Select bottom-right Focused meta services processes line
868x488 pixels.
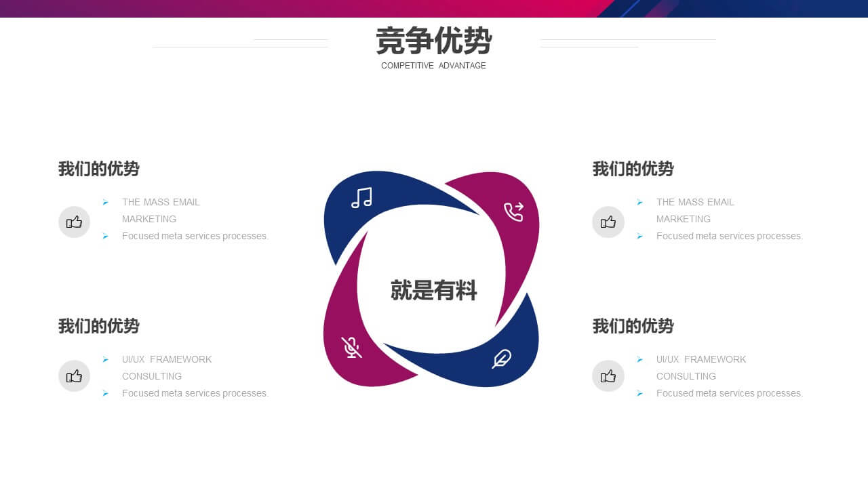click(730, 393)
